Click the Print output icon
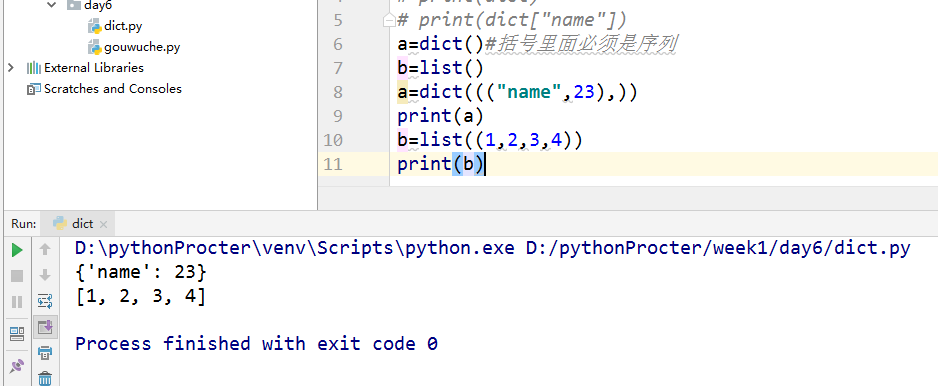This screenshot has height=386, width=938. 45,353
